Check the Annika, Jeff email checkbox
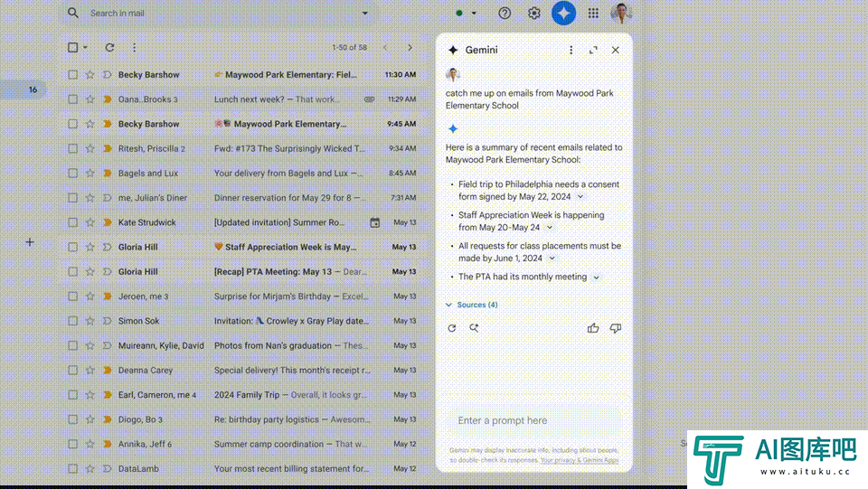 pos(72,444)
